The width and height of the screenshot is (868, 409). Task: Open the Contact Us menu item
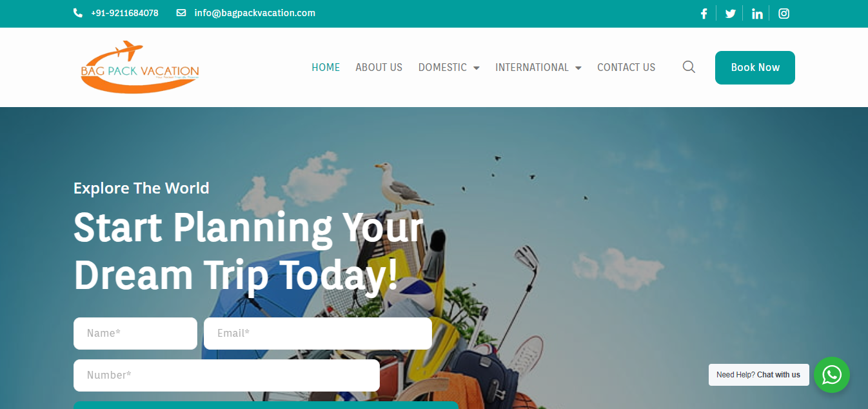[x=626, y=67]
